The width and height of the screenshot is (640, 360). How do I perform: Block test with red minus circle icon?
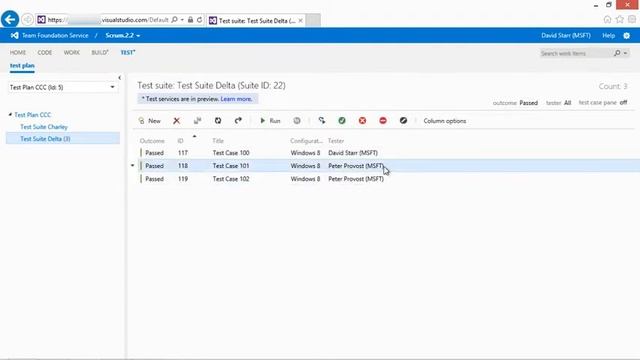383,120
